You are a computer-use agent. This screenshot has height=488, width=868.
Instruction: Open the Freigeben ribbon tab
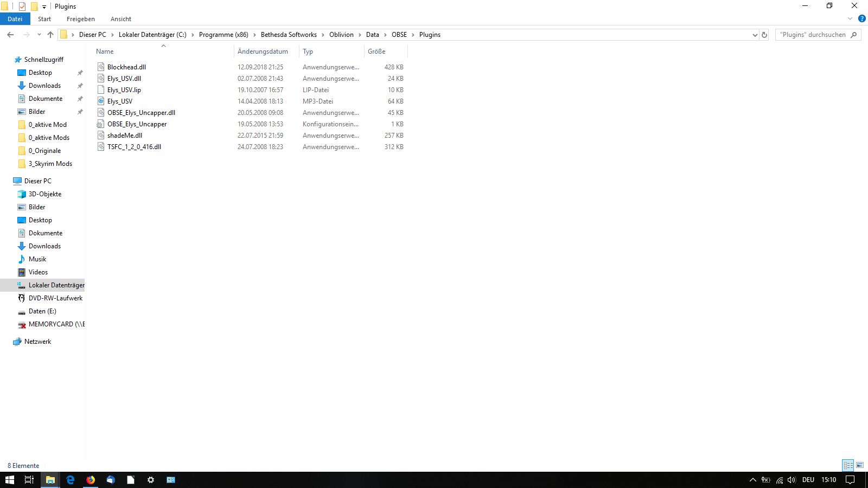pos(80,19)
